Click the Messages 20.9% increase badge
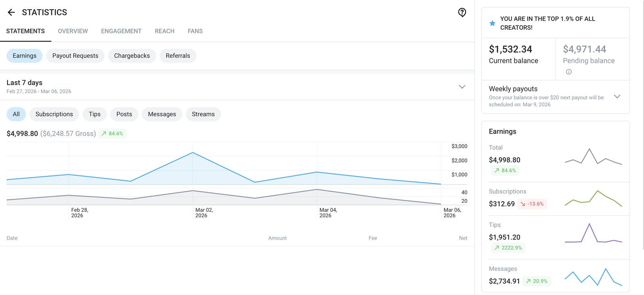 point(537,281)
